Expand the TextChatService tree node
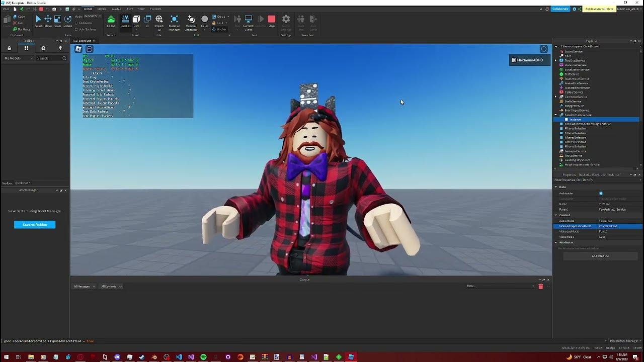The height and width of the screenshot is (362, 644). (556, 60)
